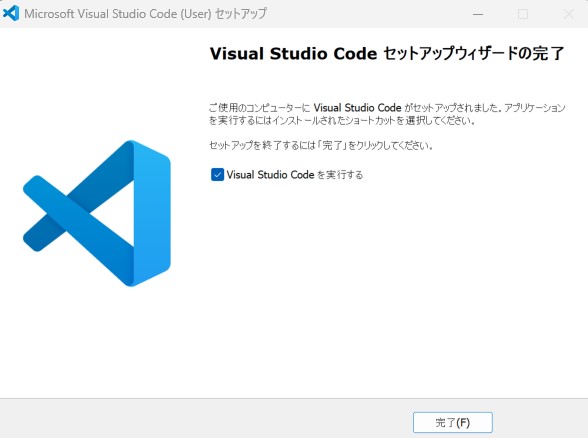
Task: Click 'Visual Studio Code' inside the description paragraph
Action: click(357, 108)
